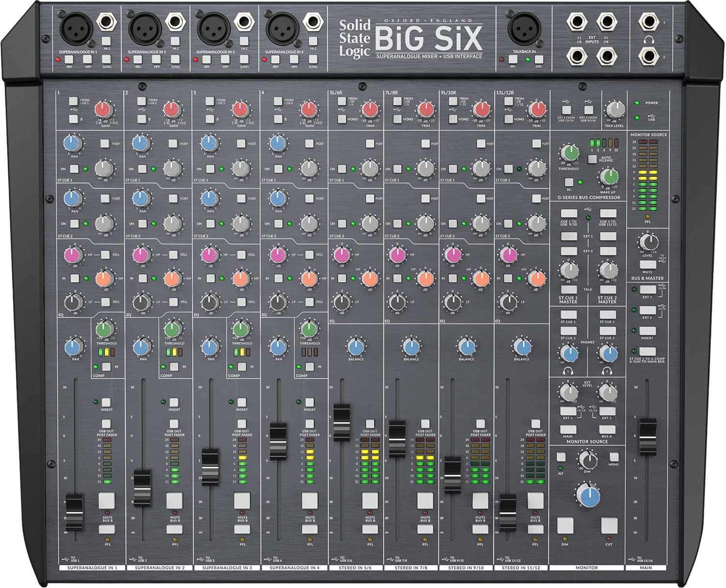Select Bus B as monitor source
Image resolution: width=726 pixels, height=588 pixels.
pos(607,428)
